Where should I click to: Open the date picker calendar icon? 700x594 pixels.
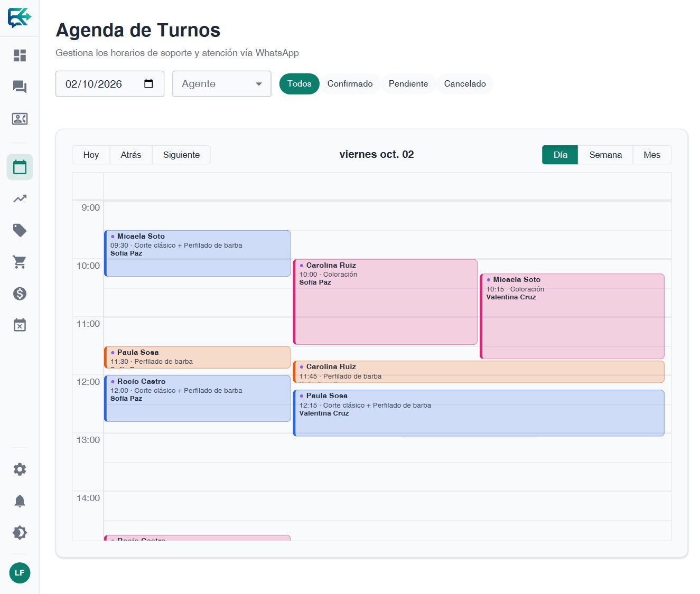[148, 84]
